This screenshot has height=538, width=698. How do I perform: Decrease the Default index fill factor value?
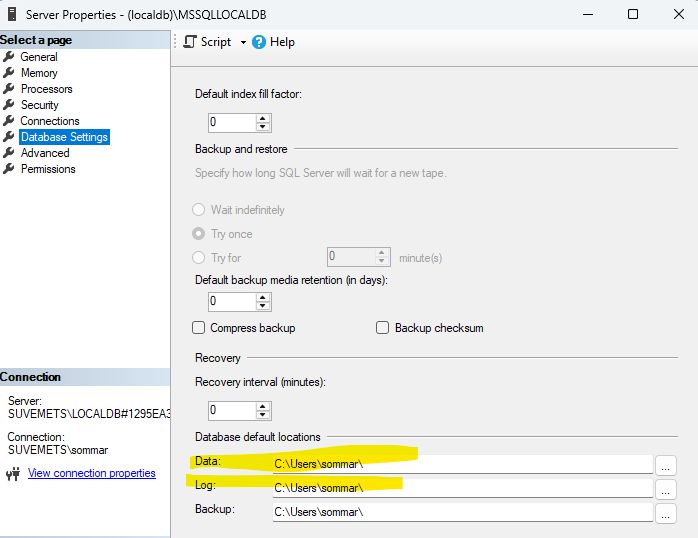click(x=263, y=127)
